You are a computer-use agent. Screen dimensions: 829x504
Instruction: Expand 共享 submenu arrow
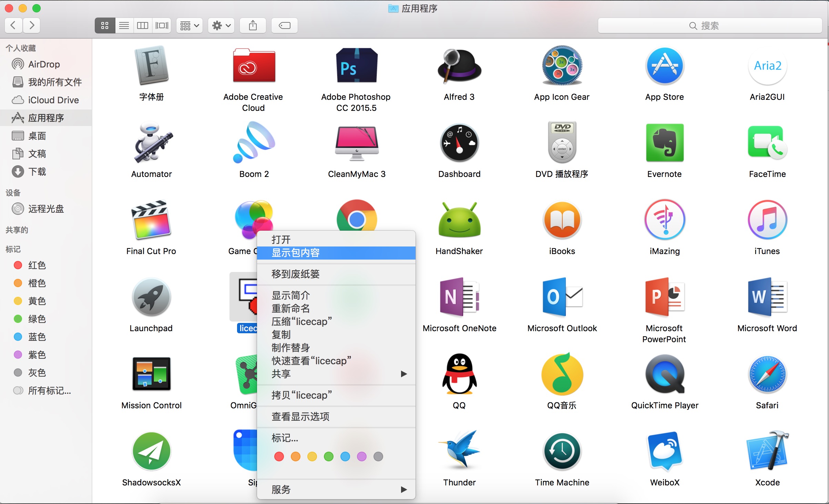point(403,374)
